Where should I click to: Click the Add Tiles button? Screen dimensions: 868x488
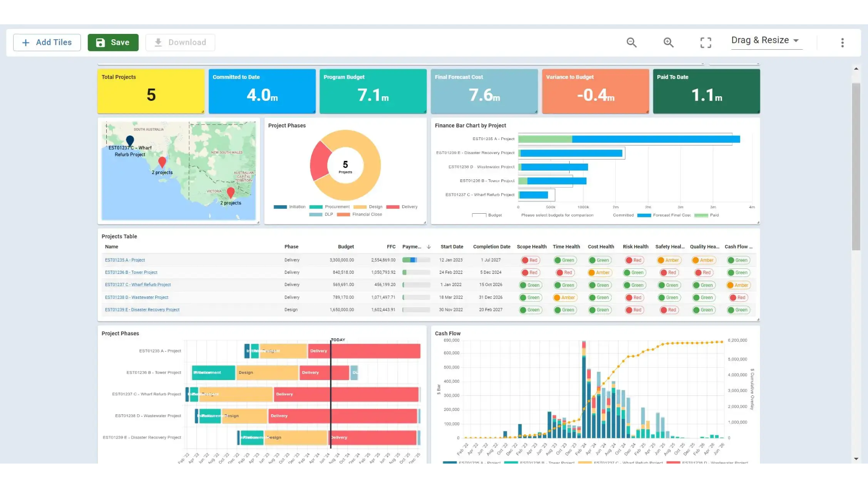point(47,42)
